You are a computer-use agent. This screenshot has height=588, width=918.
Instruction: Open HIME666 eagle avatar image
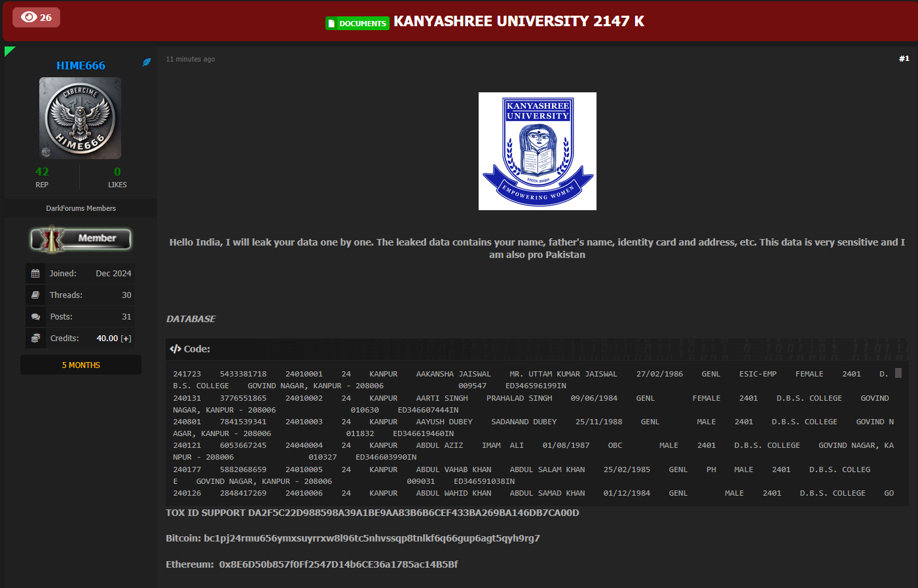(80, 118)
